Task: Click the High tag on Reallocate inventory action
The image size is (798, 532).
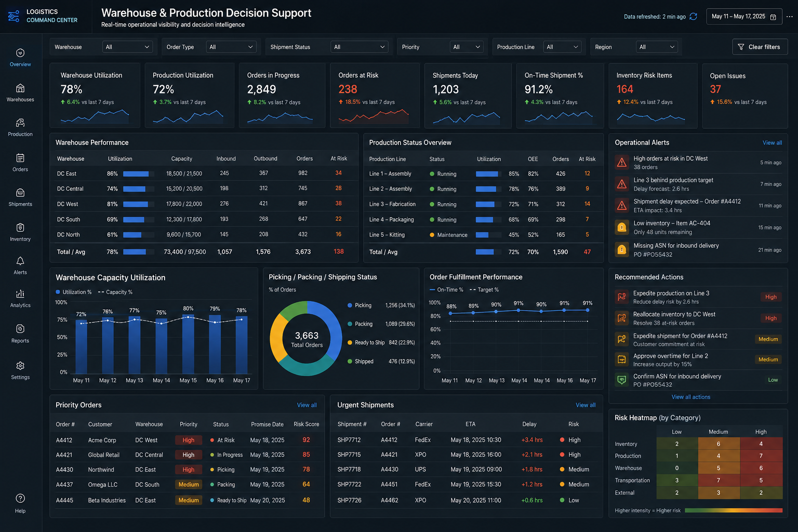Action: (x=771, y=318)
